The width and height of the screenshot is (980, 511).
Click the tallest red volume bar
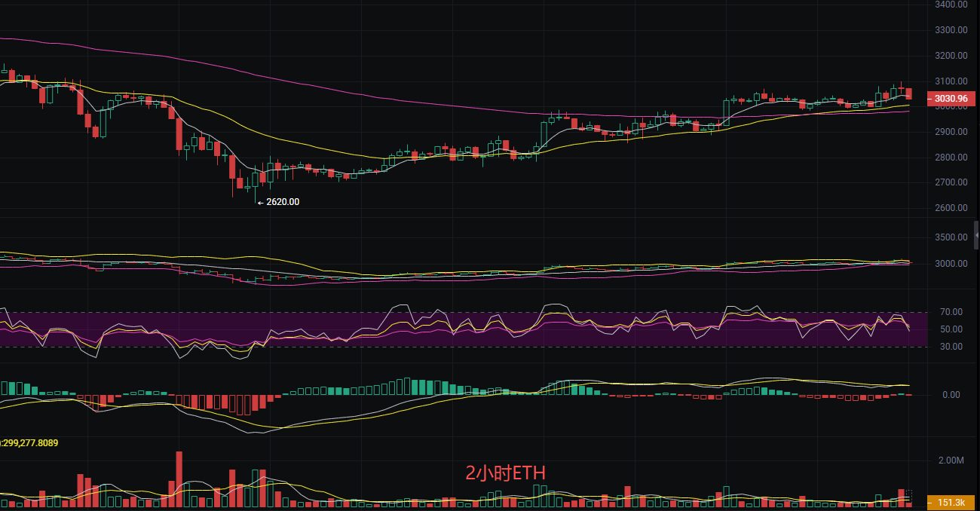[179, 479]
